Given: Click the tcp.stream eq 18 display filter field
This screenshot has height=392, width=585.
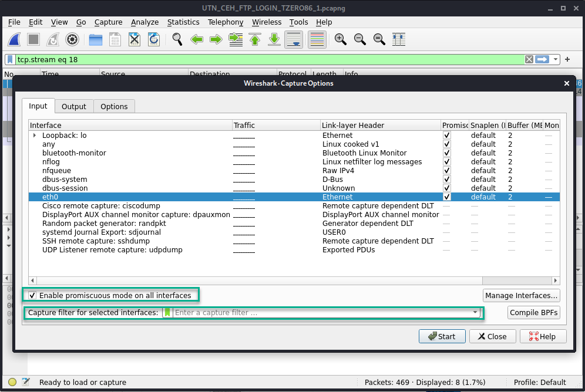Looking at the screenshot, I should (x=270, y=60).
